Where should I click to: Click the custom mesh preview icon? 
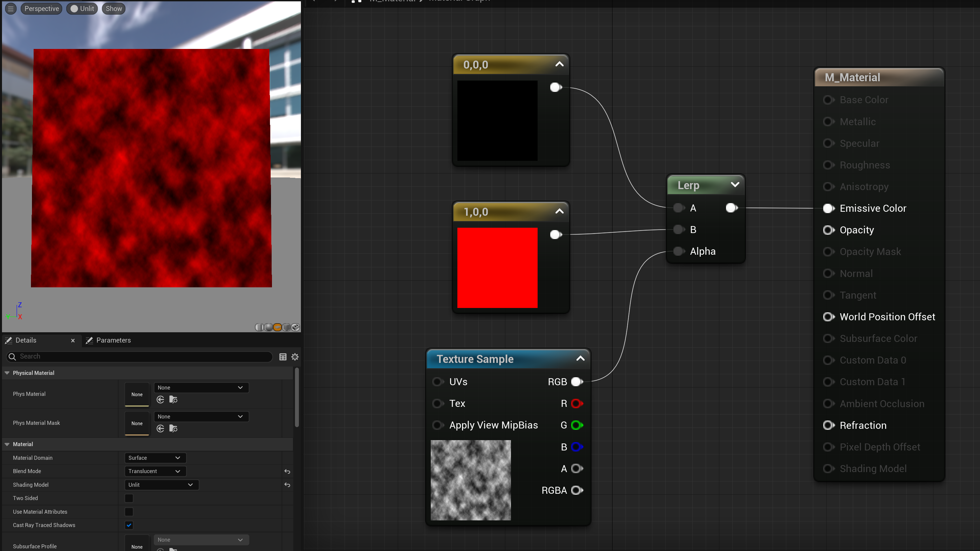tap(296, 327)
